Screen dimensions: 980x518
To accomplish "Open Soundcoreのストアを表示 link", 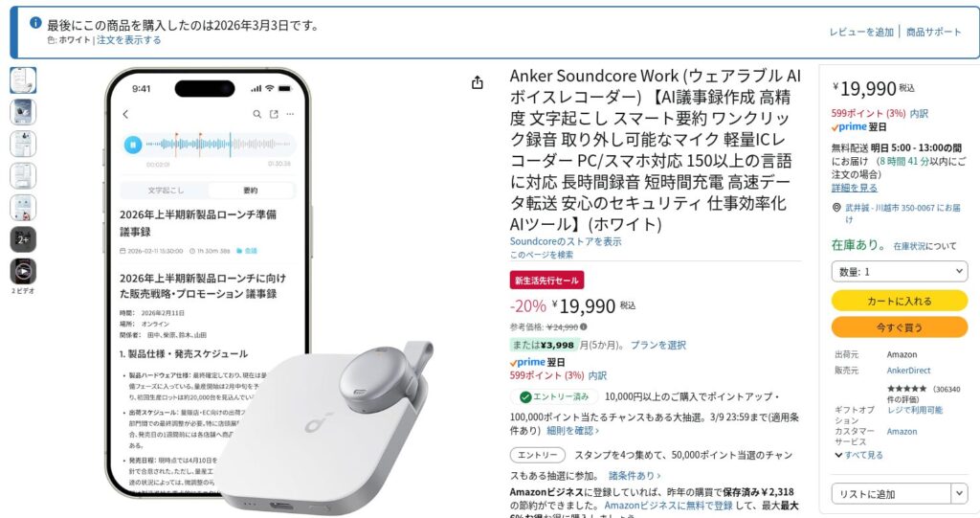I will pyautogui.click(x=566, y=241).
